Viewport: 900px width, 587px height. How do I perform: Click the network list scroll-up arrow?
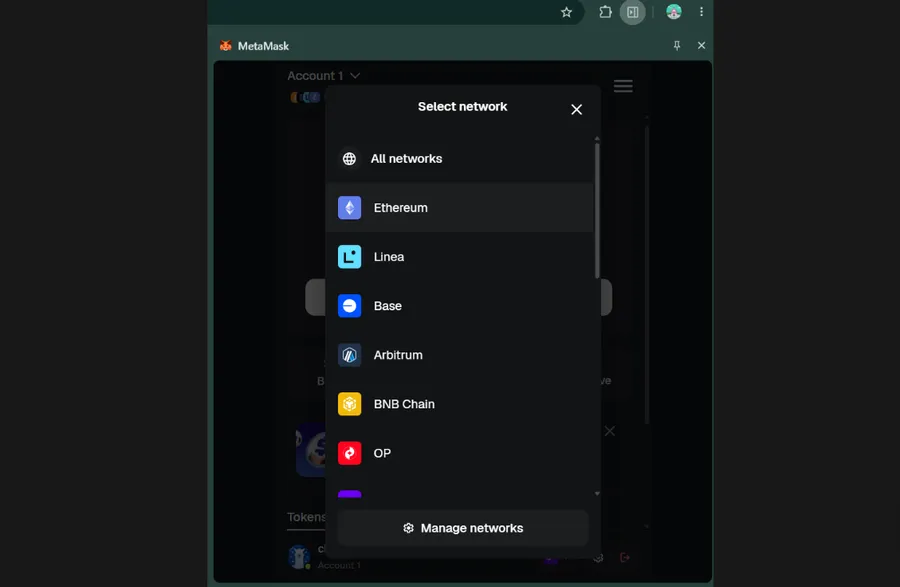pos(597,139)
